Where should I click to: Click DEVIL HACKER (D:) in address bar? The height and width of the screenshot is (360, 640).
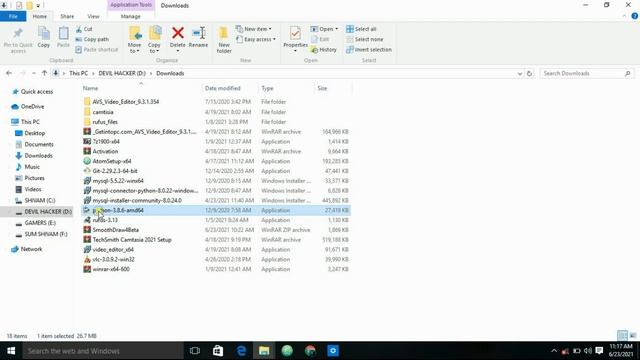(x=122, y=73)
